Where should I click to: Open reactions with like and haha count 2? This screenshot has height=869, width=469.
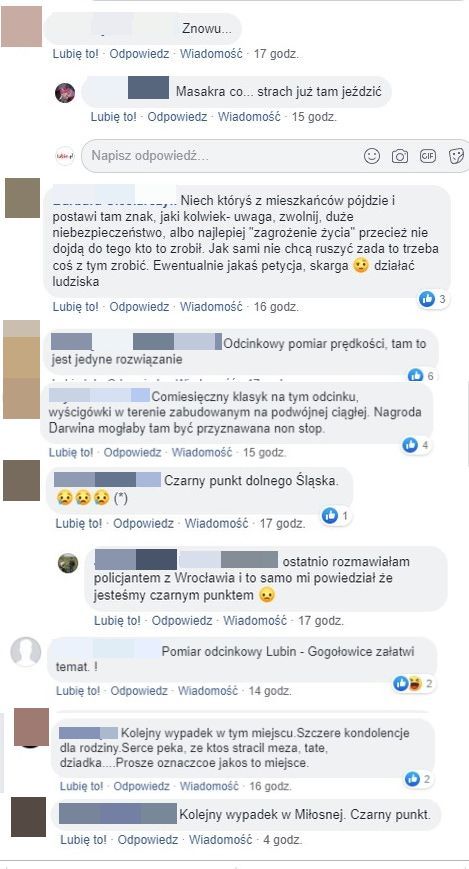[x=412, y=684]
